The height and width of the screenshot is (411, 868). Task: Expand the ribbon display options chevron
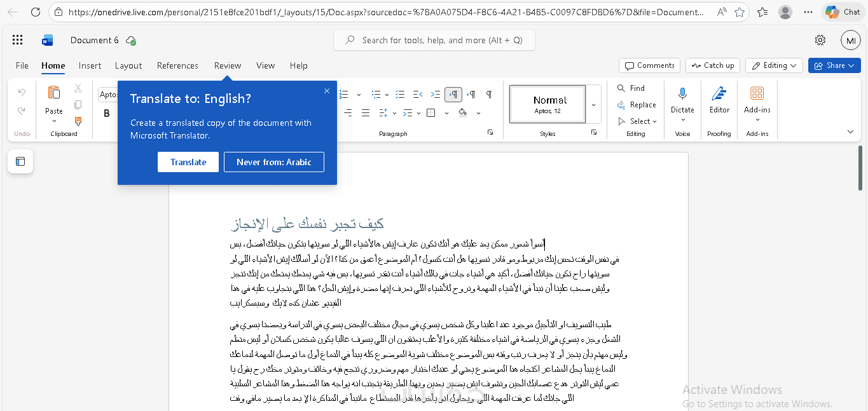click(x=850, y=132)
